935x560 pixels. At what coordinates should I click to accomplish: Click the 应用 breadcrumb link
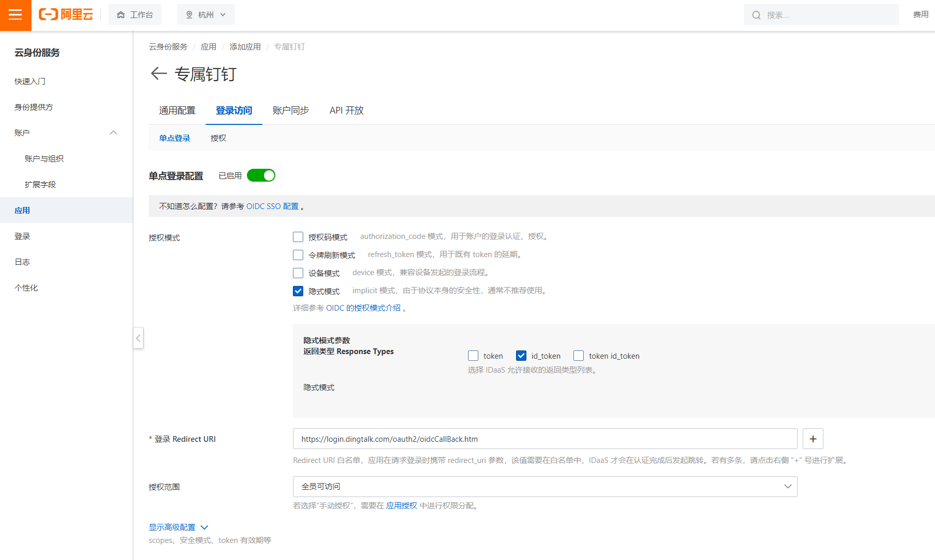[209, 47]
